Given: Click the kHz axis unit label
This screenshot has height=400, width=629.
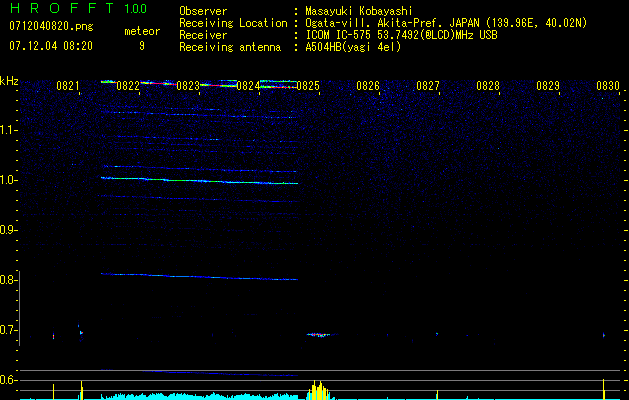Looking at the screenshot, I should click(x=9, y=81).
